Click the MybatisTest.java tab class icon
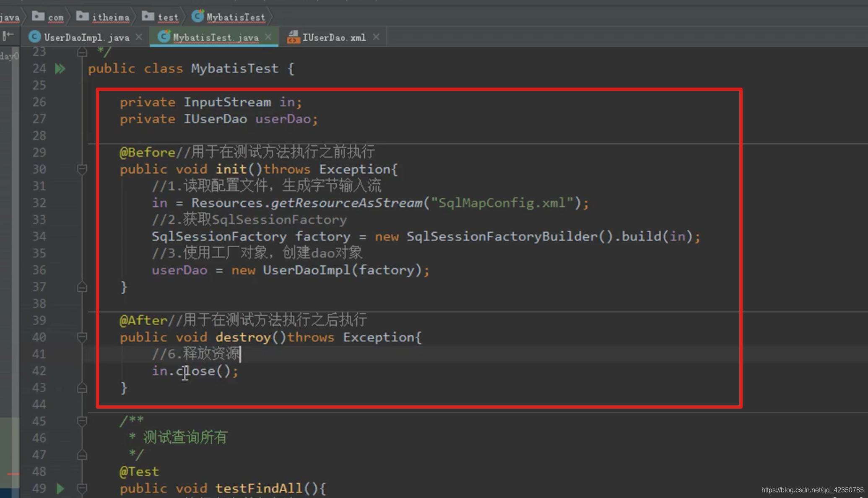This screenshot has width=868, height=498. click(x=164, y=37)
